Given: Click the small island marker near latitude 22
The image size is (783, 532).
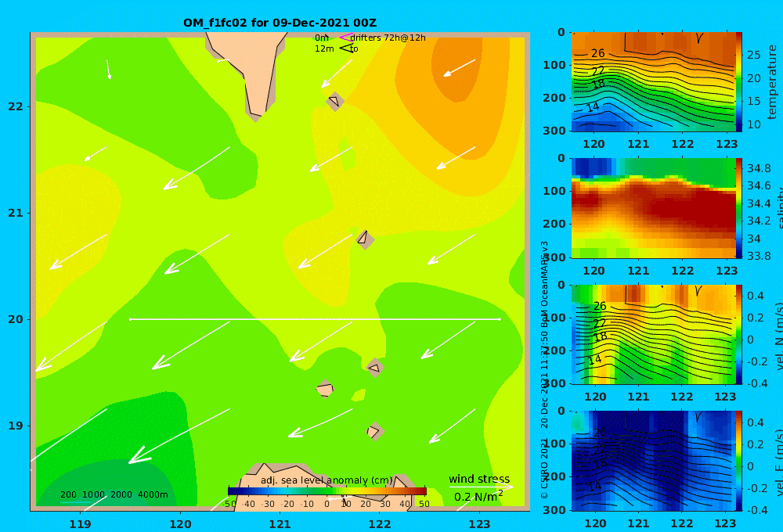Looking at the screenshot, I should (x=335, y=101).
